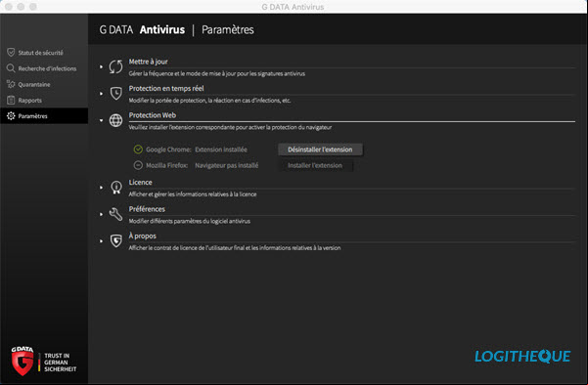Expand the À propos section arrow
This screenshot has width=588, height=385.
pyautogui.click(x=101, y=240)
